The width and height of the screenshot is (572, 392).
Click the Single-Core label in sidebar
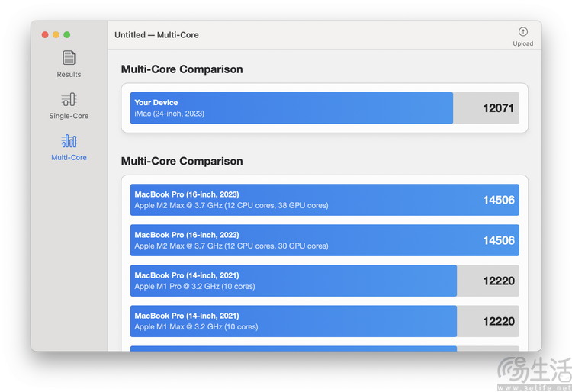pos(69,116)
